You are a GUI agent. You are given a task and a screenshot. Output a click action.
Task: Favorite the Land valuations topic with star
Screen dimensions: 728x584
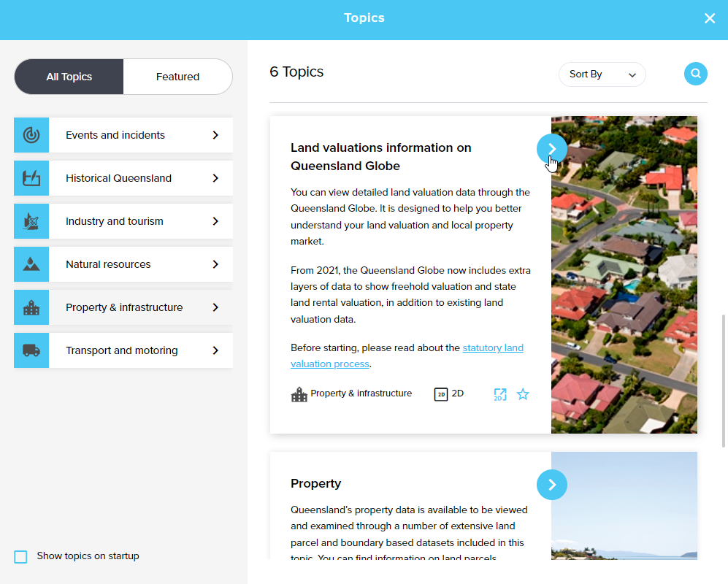coord(523,394)
